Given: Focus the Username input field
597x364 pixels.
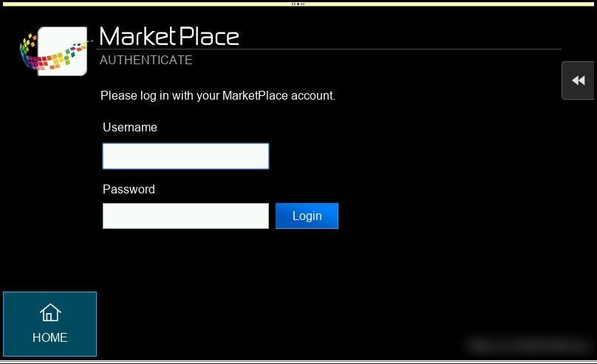Looking at the screenshot, I should click(185, 156).
